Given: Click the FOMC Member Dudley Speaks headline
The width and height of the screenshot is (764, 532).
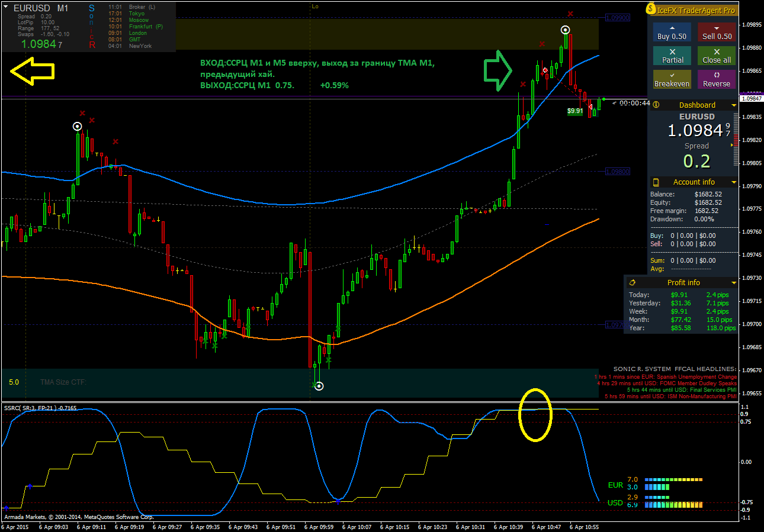Looking at the screenshot, I should click(x=667, y=383).
